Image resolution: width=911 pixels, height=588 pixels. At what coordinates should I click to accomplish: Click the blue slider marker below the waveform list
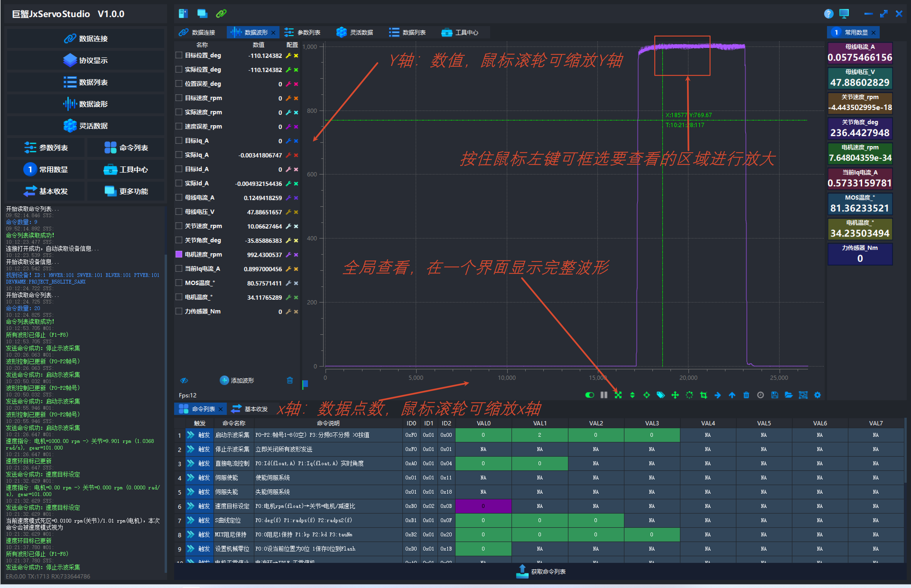coord(305,385)
